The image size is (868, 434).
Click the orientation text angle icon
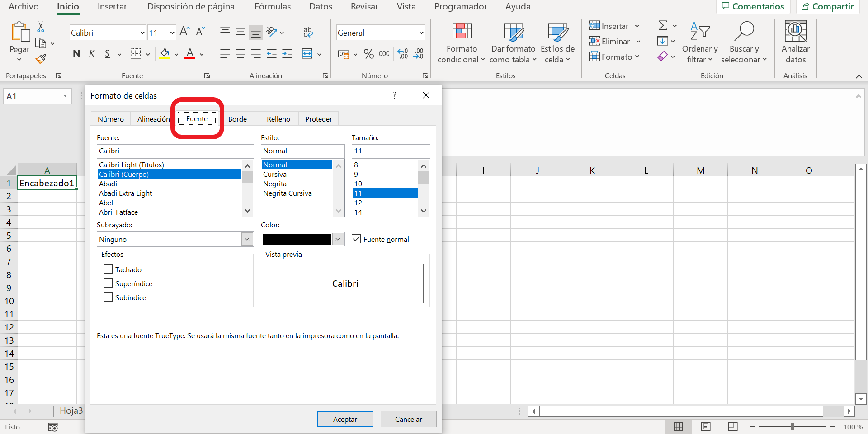[272, 32]
